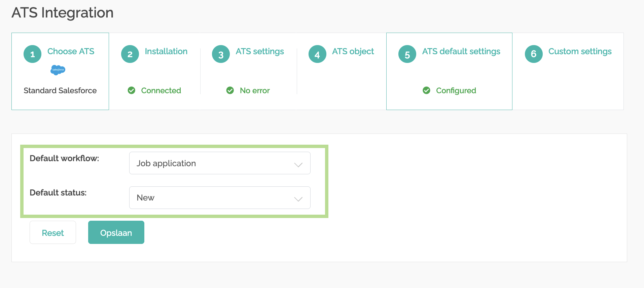The width and height of the screenshot is (644, 288).
Task: Click the Salesforce cloud logo
Action: 58,70
